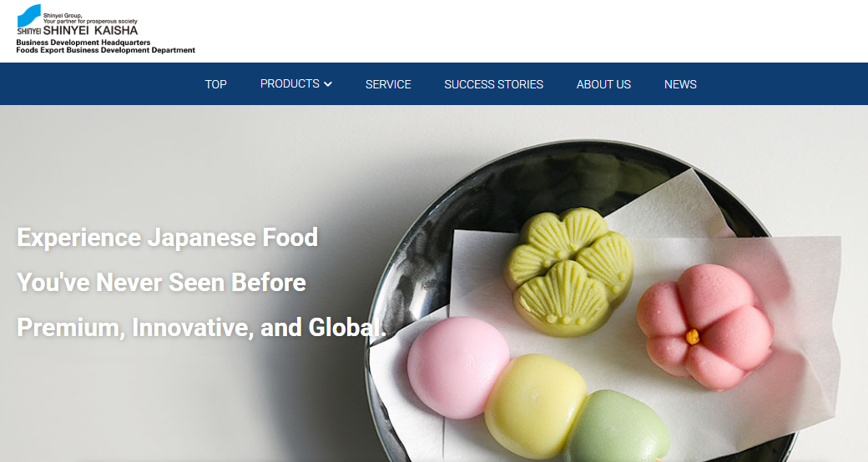Go to the TOP page
The height and width of the screenshot is (462, 868).
click(x=216, y=84)
